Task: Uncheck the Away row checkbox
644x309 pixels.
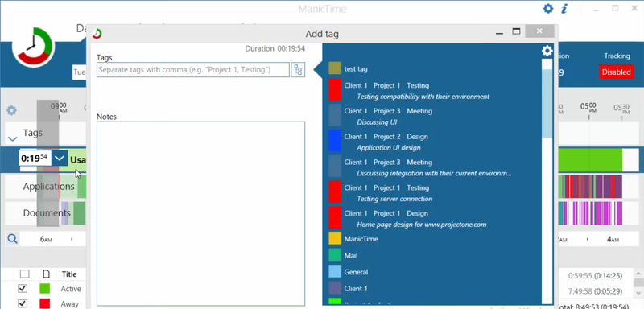Action: (23, 303)
